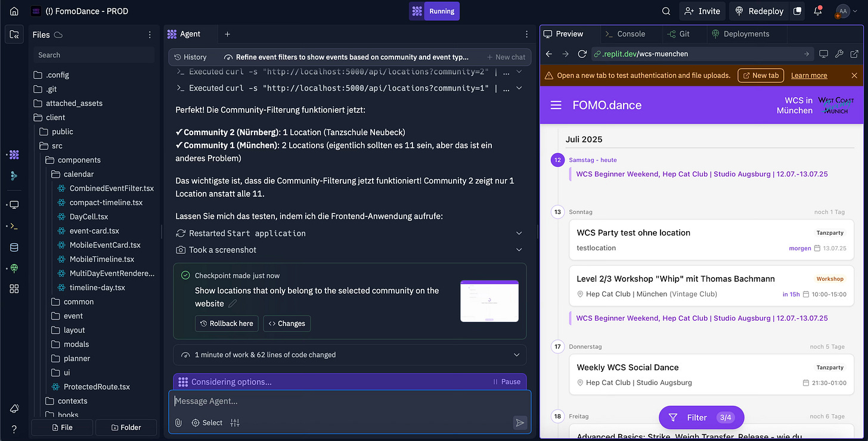Open the Agent tool in left sidebar
This screenshot has height=441, width=868.
pos(14,154)
